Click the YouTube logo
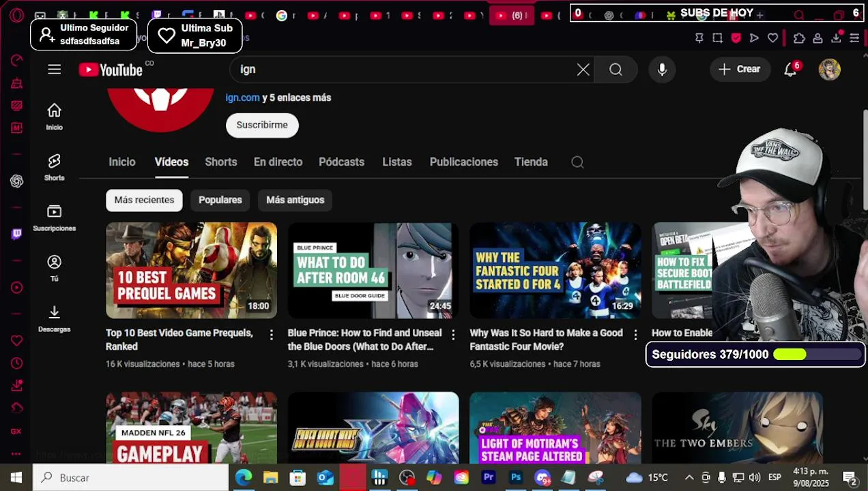Viewport: 868px width, 491px height. 111,70
